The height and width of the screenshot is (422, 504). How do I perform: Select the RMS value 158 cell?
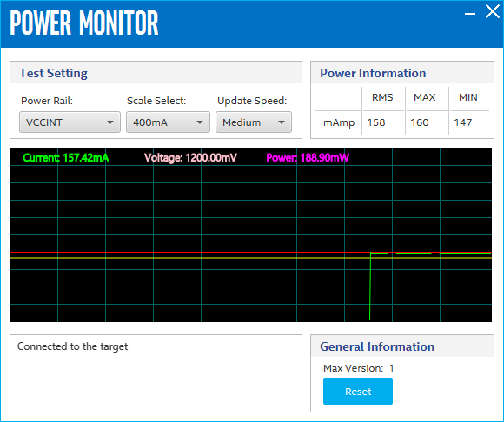(x=383, y=122)
